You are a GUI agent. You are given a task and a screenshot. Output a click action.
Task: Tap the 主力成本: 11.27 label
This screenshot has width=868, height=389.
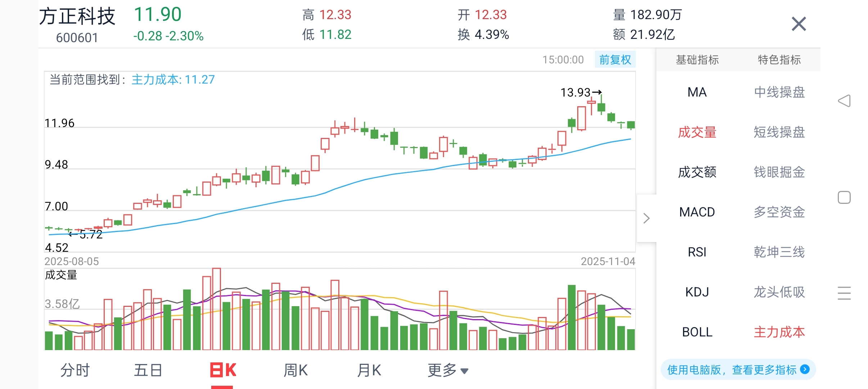pyautogui.click(x=173, y=80)
